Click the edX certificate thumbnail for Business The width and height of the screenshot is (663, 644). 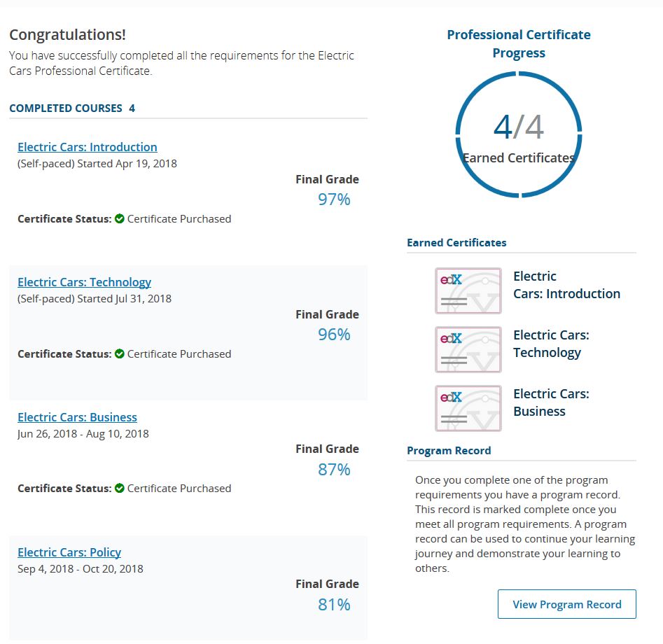coord(468,408)
